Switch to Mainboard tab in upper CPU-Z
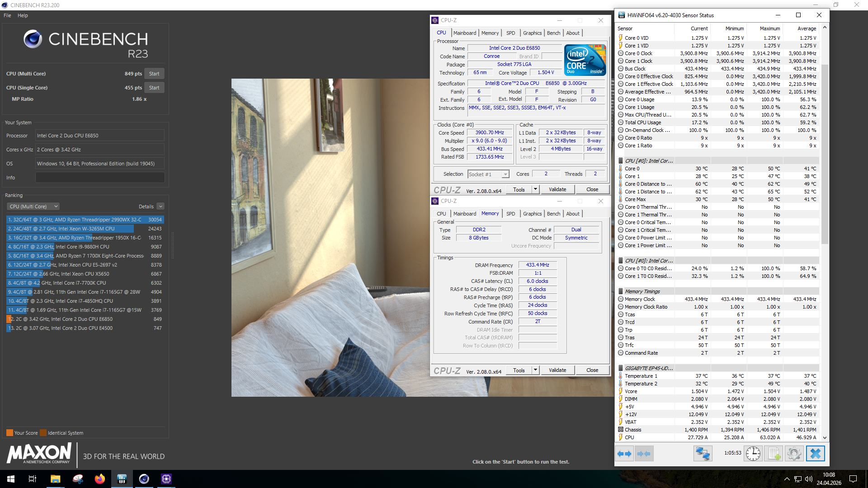Image resolution: width=868 pixels, height=488 pixels. (464, 33)
